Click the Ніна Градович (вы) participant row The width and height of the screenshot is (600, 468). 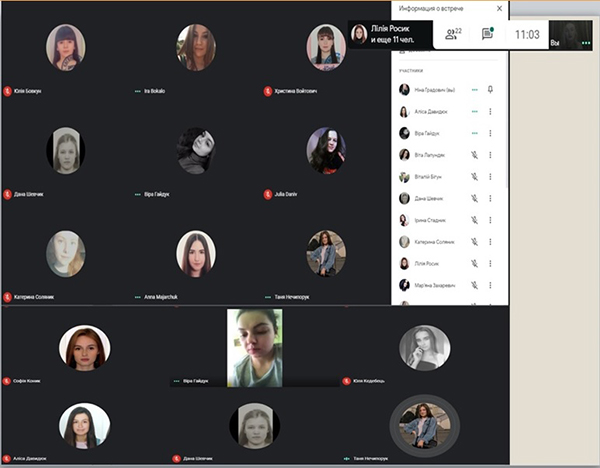(x=448, y=90)
